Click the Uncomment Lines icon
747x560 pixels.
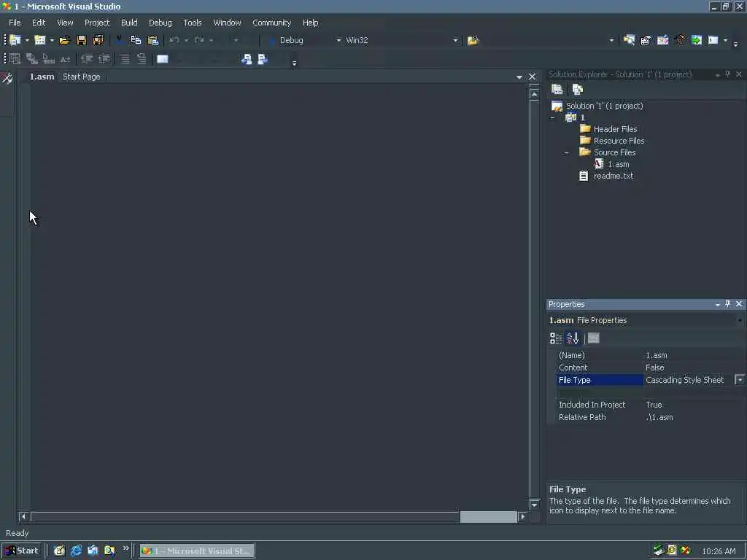pos(142,59)
